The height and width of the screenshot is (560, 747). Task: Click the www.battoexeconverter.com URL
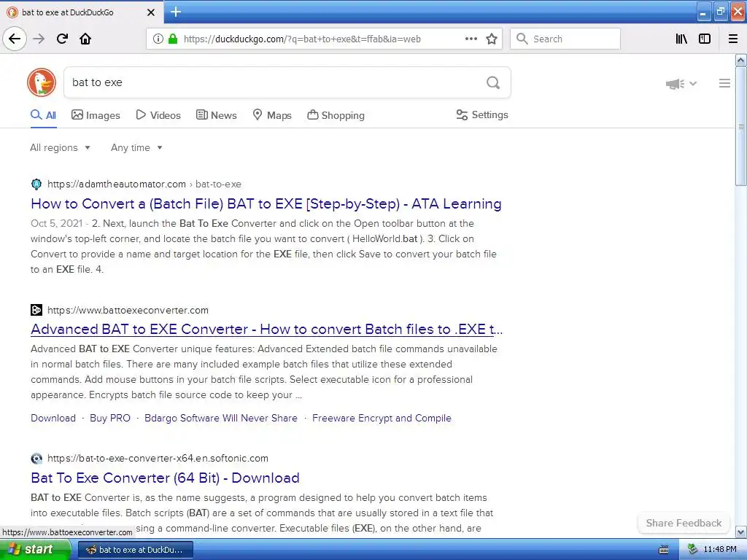[x=128, y=310]
